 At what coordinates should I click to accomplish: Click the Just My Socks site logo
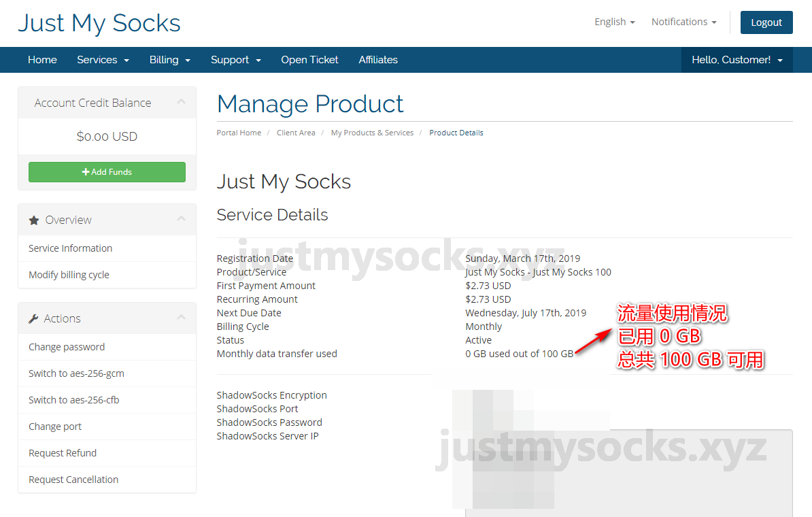coord(99,23)
